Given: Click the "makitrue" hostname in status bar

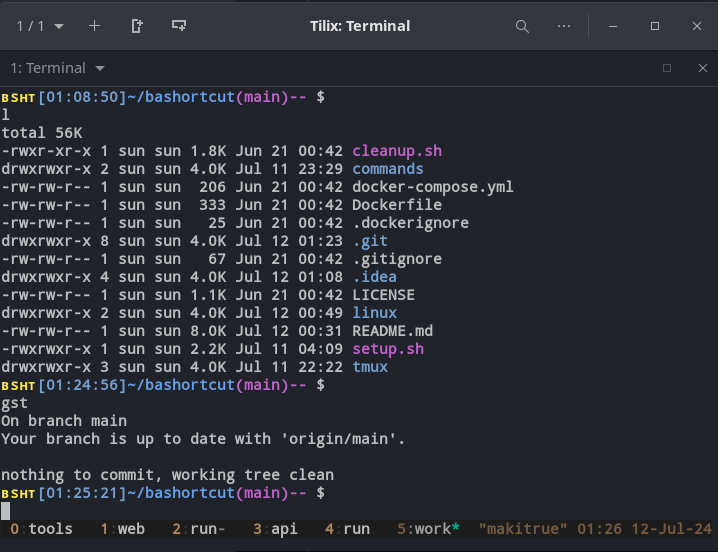Looking at the screenshot, I should tap(523, 529).
